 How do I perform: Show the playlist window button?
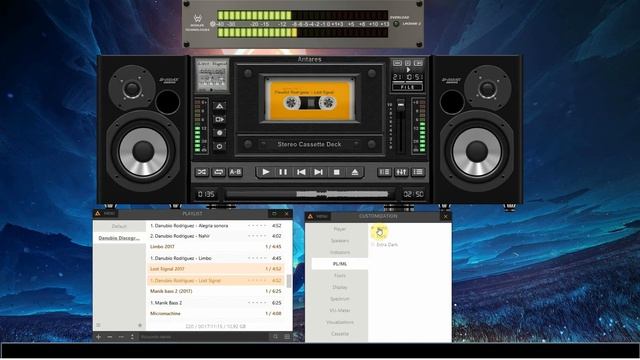click(x=418, y=172)
